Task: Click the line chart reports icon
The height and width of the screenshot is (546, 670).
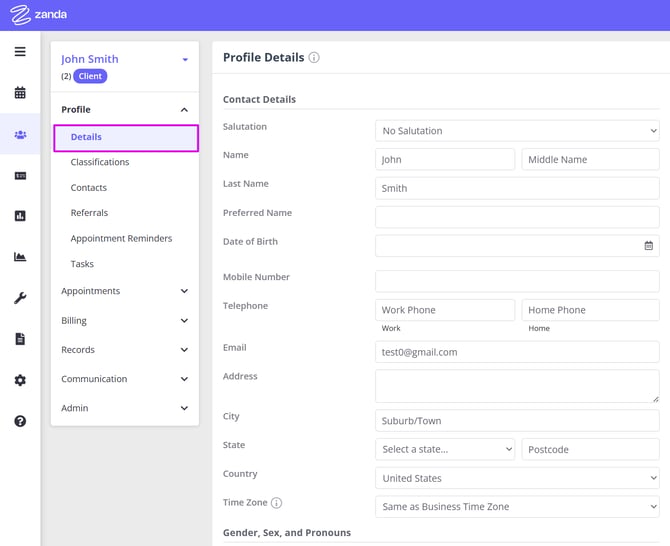Action: [x=20, y=257]
